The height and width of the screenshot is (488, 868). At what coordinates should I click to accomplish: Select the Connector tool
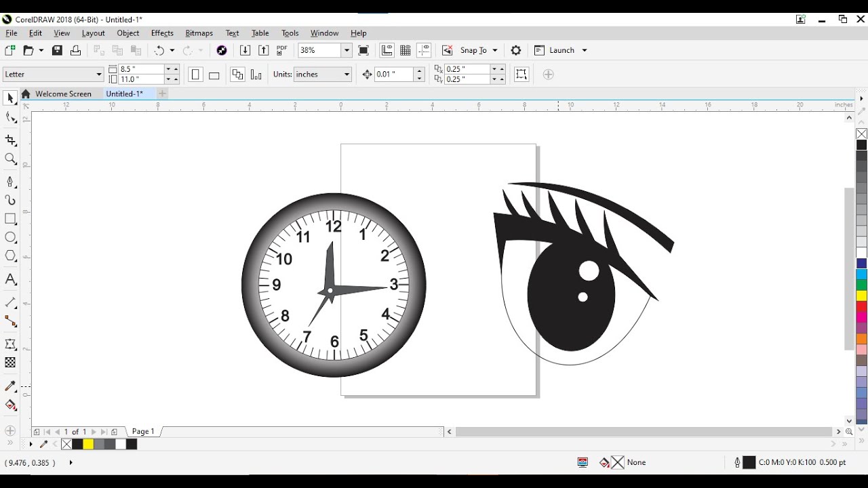tap(10, 321)
